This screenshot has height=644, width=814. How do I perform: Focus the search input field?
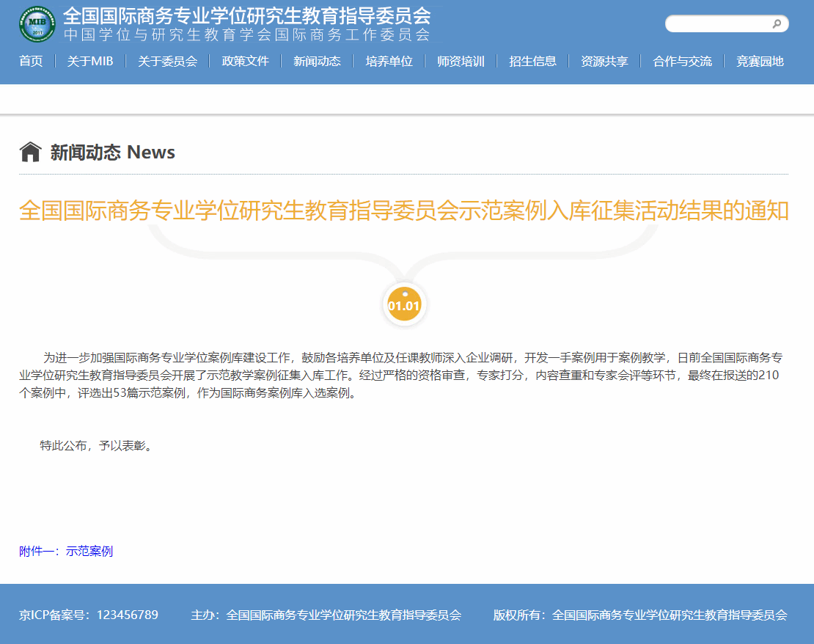(719, 24)
